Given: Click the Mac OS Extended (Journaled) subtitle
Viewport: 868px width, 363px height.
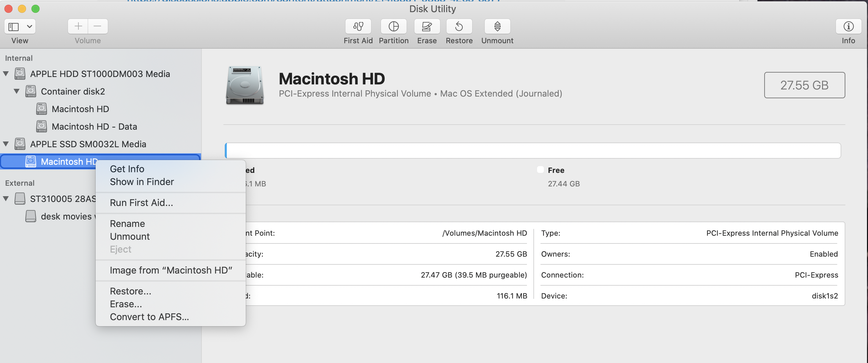Looking at the screenshot, I should tap(501, 94).
